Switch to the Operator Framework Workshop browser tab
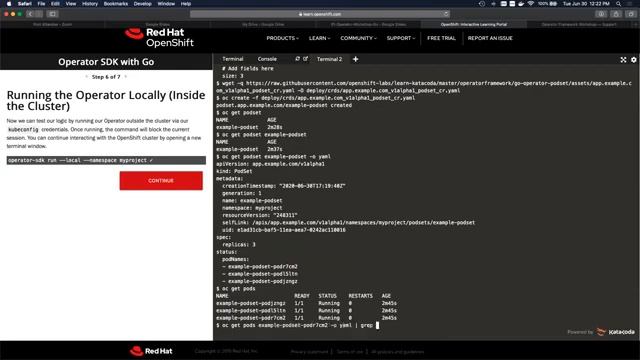This screenshot has height=360, width=640. 579,24
